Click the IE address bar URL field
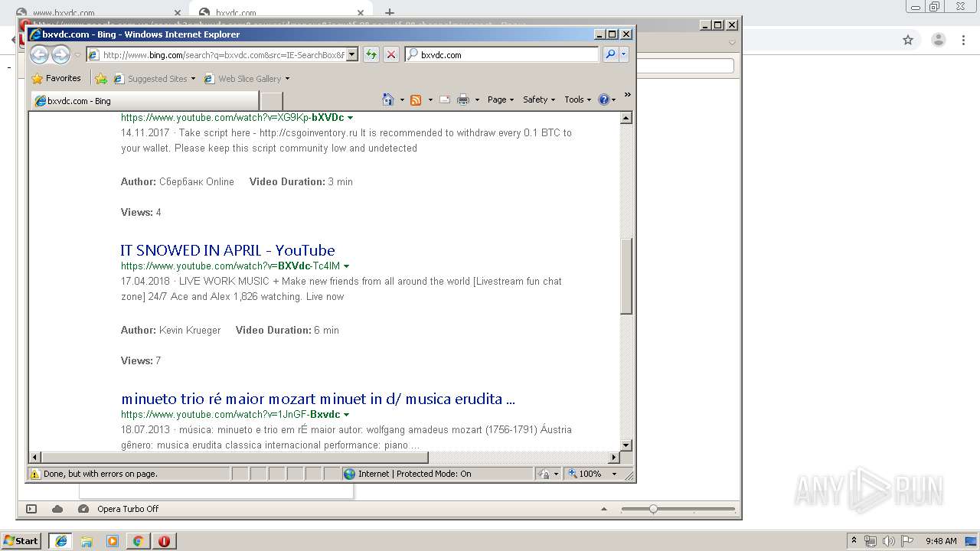This screenshot has height=551, width=980. 223,54
